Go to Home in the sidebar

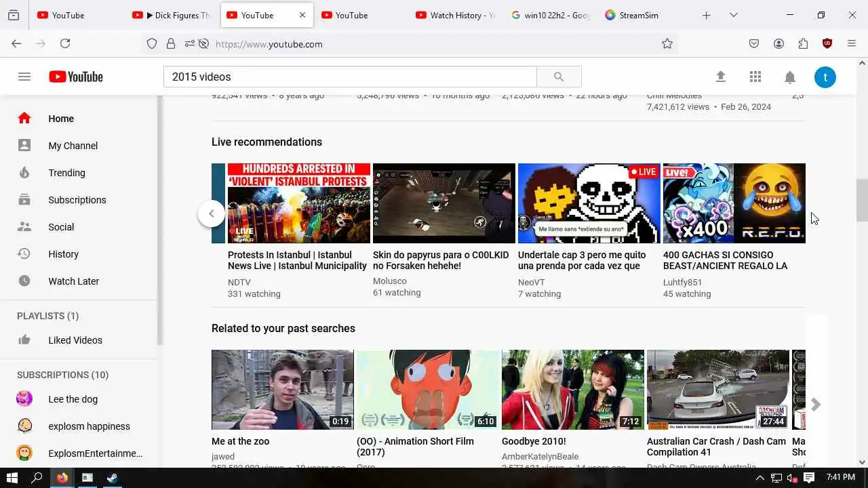(x=79, y=119)
